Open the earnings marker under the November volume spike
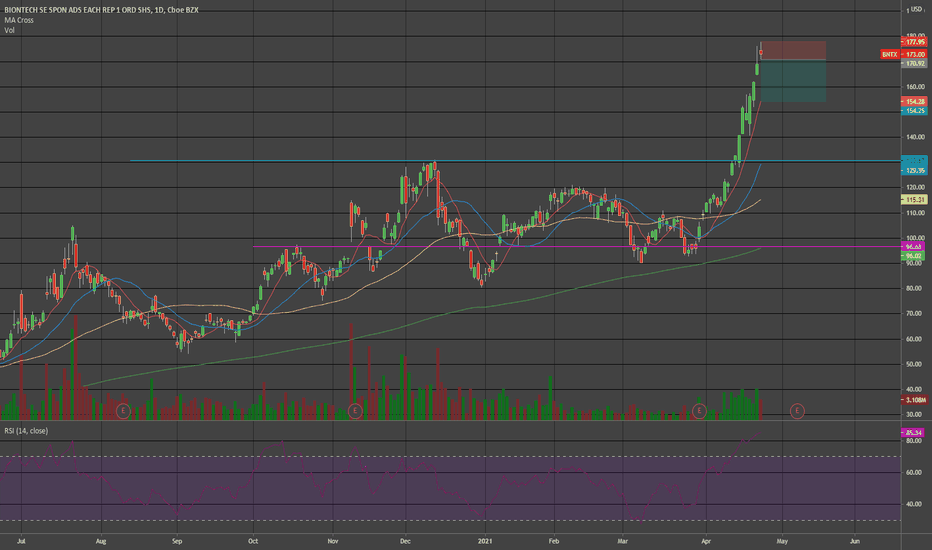The width and height of the screenshot is (932, 550). 355,411
